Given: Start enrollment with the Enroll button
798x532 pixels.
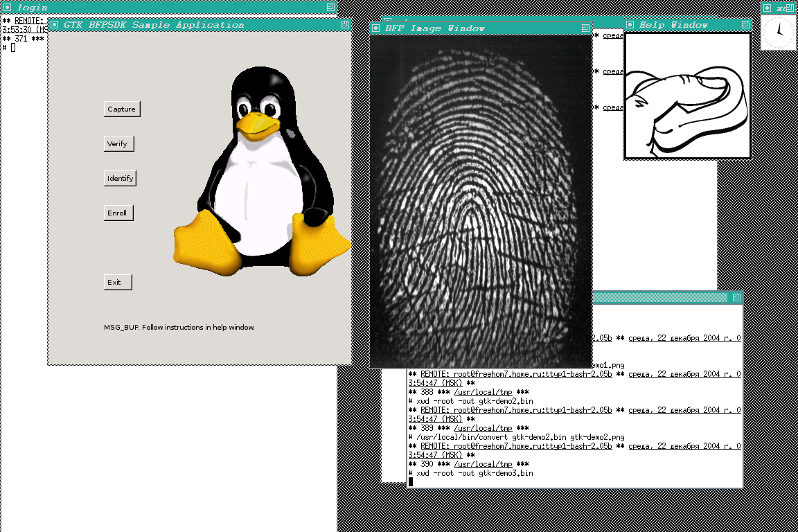Looking at the screenshot, I should (117, 213).
